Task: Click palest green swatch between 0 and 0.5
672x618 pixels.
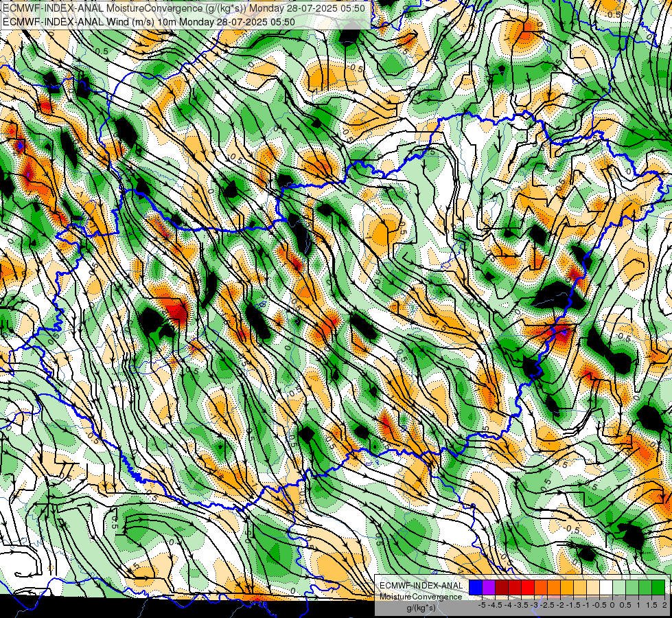Action: pyautogui.click(x=619, y=588)
